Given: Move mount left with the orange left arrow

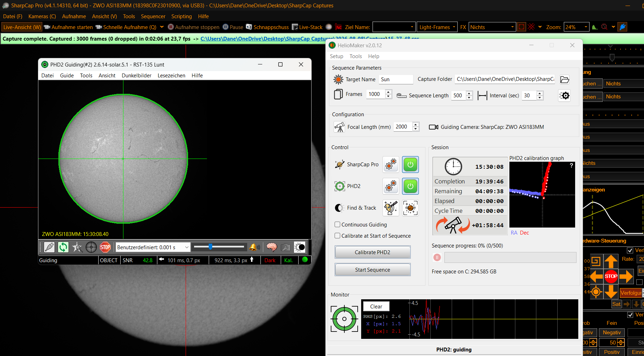Looking at the screenshot, I should tap(596, 276).
